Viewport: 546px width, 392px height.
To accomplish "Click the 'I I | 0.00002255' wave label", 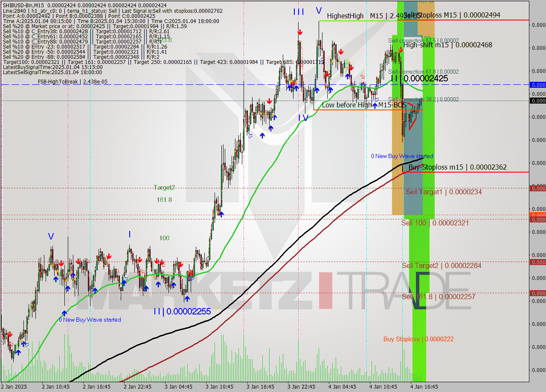I will click(182, 311).
